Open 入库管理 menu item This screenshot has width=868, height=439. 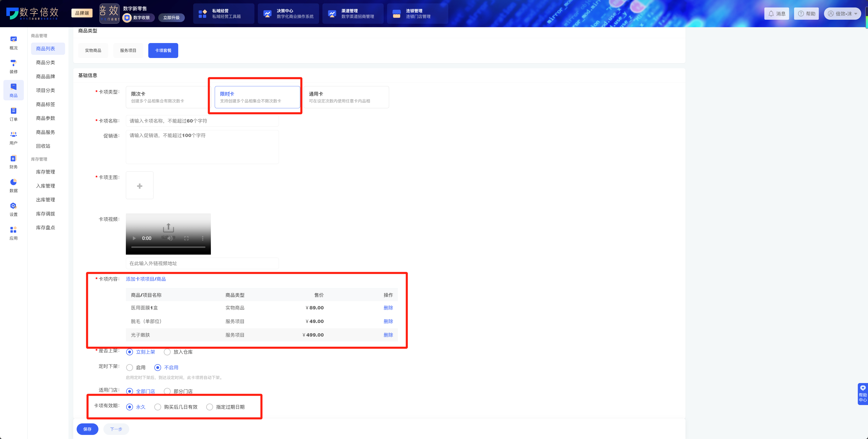click(46, 186)
